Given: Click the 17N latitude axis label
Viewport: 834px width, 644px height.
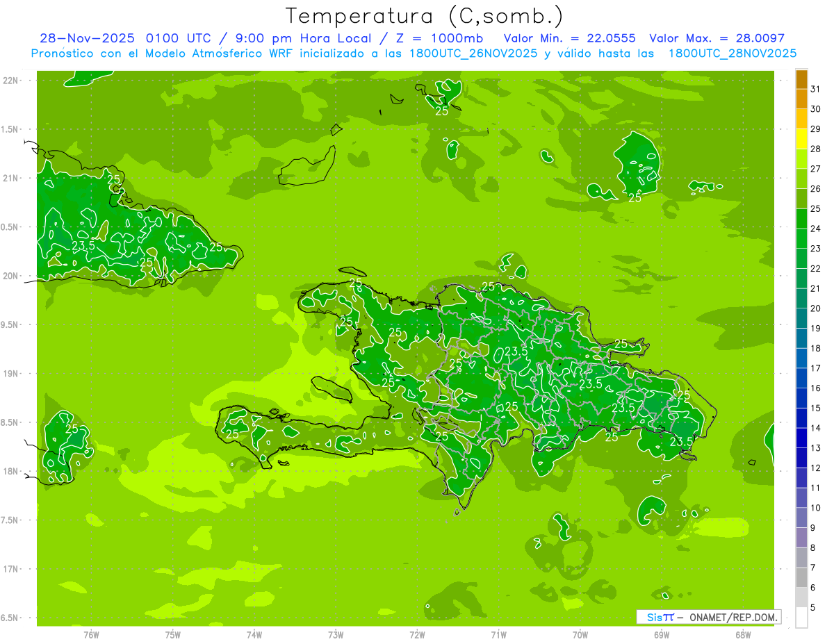Looking at the screenshot, I should (x=10, y=569).
